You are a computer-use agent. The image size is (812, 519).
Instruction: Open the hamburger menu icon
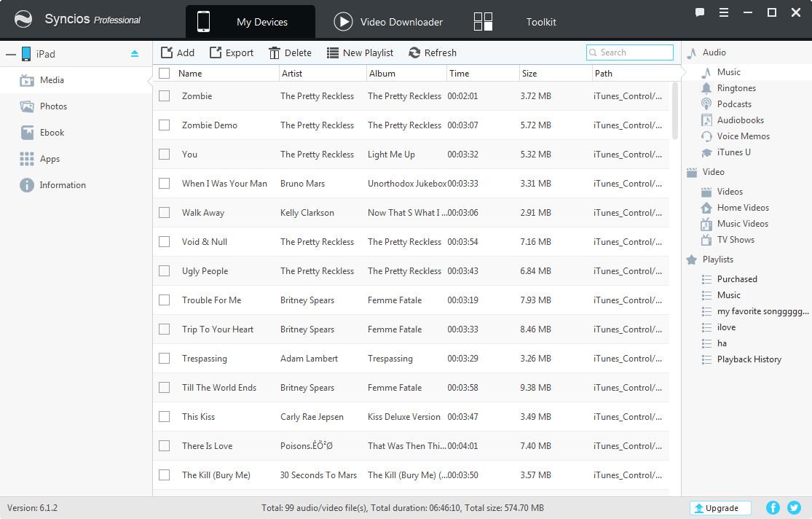click(x=724, y=12)
